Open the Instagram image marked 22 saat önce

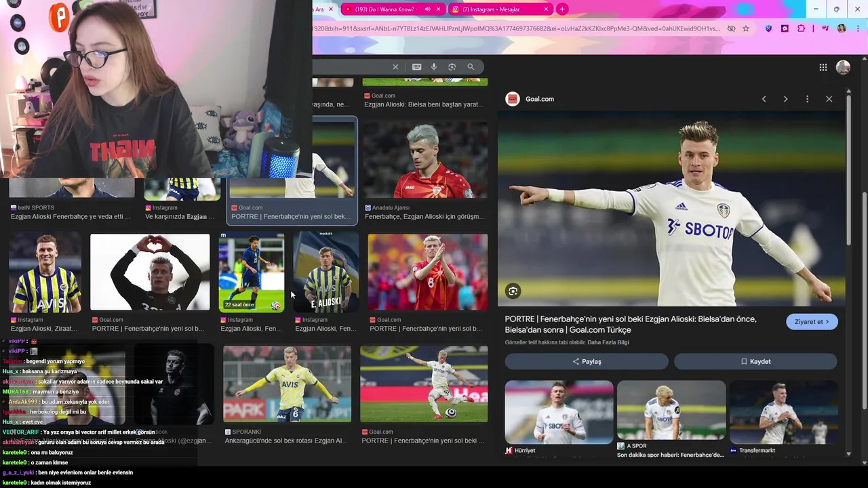click(x=252, y=272)
